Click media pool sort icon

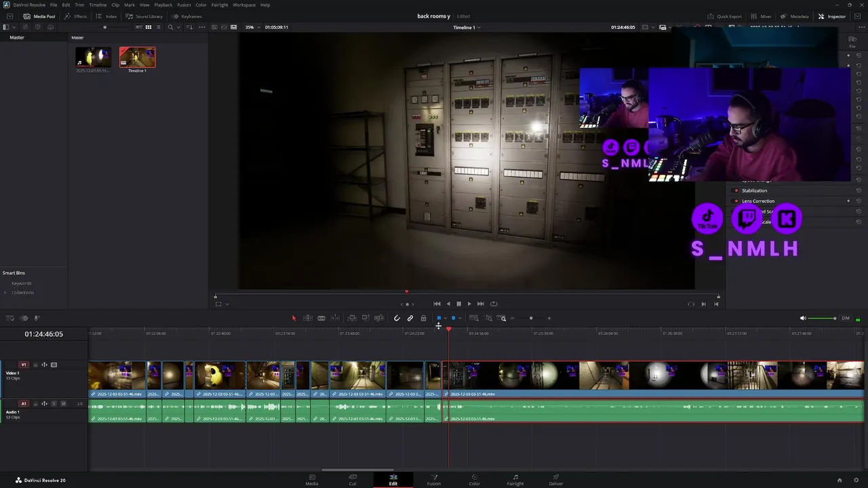[190, 27]
